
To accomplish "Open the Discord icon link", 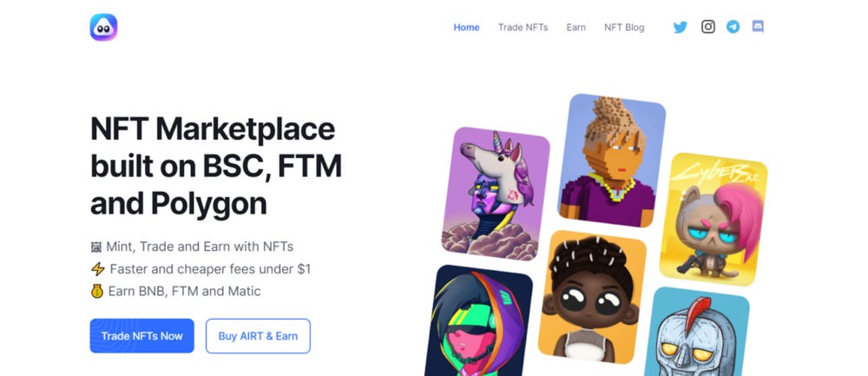I will click(x=758, y=27).
